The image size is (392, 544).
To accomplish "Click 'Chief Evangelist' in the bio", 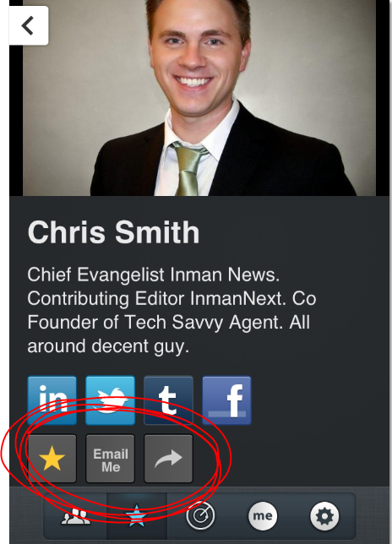I will point(95,275).
